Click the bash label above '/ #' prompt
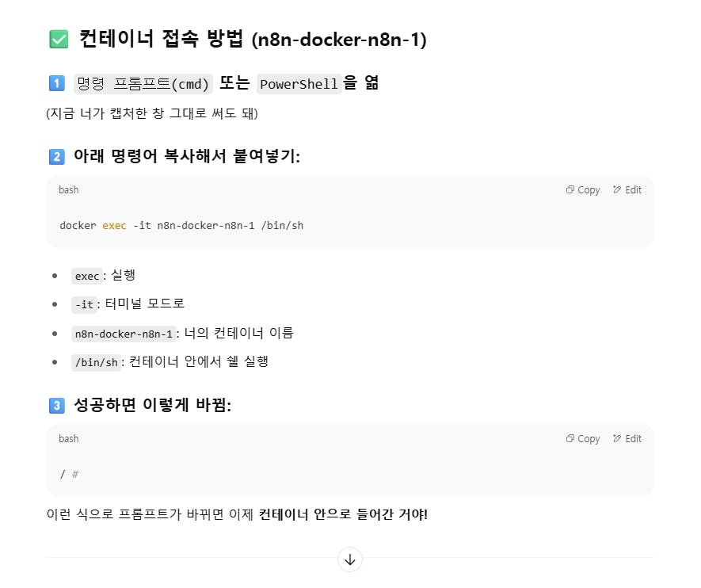Screen dimensions: 701x588 click(68, 439)
